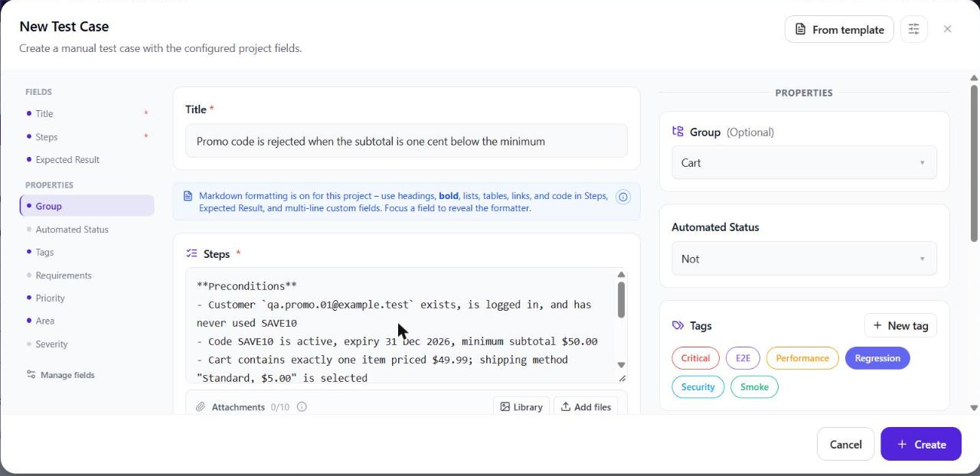Open the attachment Library
Image resolution: width=980 pixels, height=476 pixels.
click(521, 406)
